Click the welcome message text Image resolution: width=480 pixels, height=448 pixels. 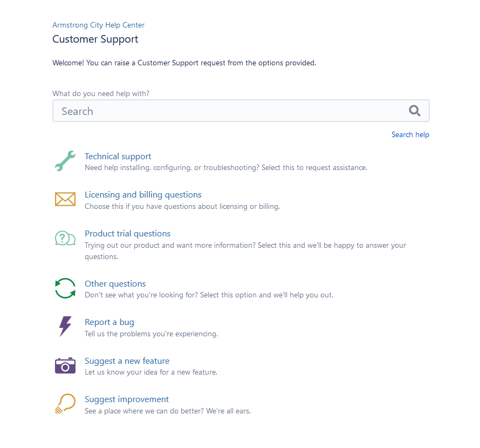click(x=184, y=63)
